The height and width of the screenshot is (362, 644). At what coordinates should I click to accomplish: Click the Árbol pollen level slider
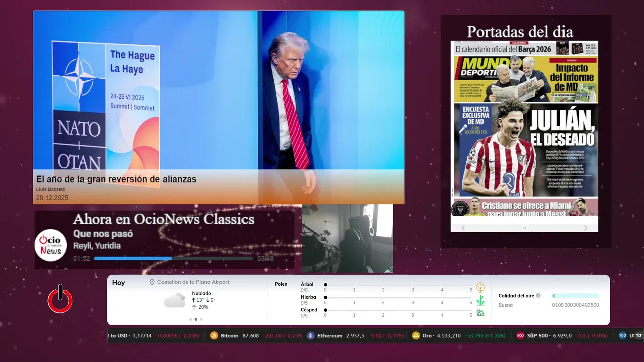pyautogui.click(x=398, y=285)
